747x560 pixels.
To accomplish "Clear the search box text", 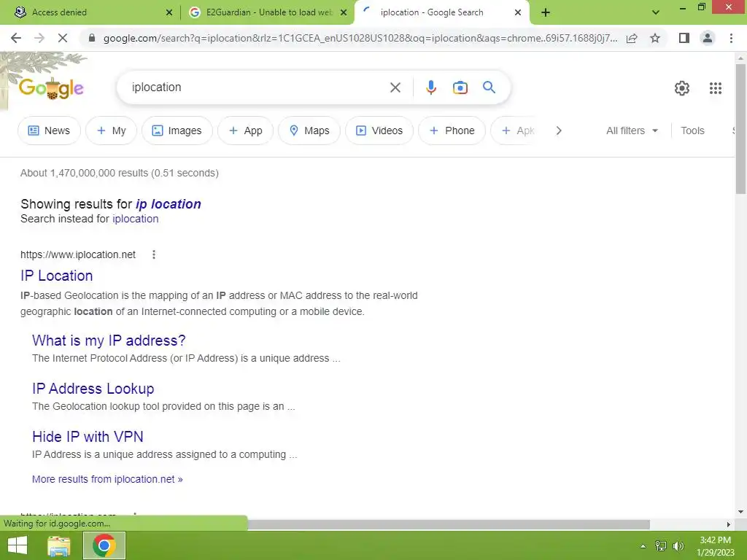I will tap(395, 87).
